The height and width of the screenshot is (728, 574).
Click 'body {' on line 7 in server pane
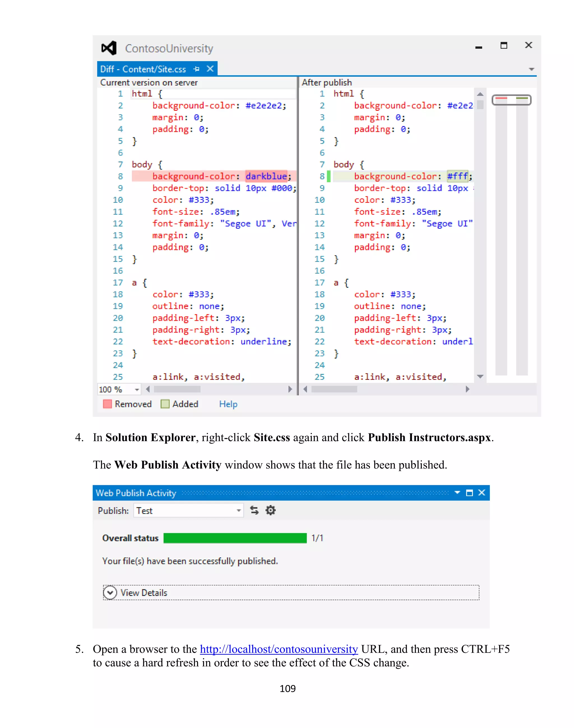147,164
